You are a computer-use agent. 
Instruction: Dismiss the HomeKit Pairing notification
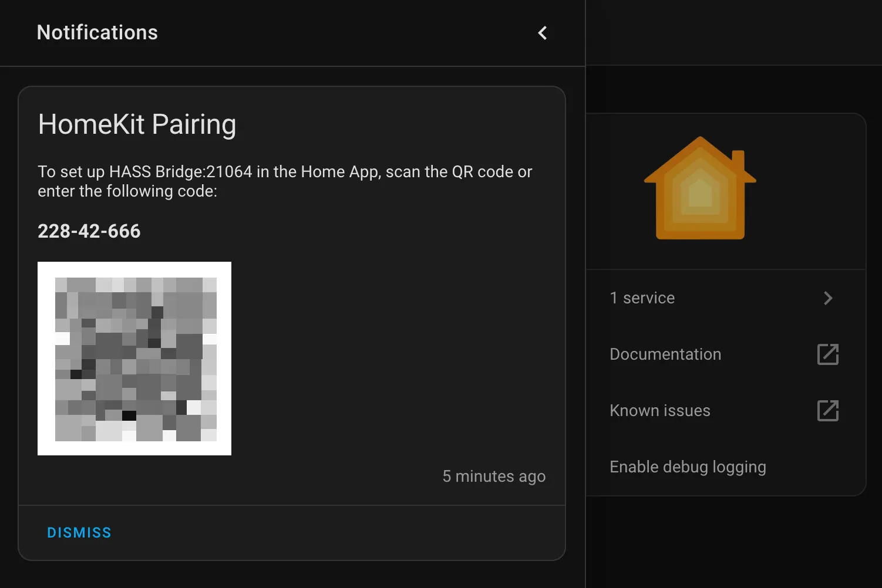click(79, 533)
